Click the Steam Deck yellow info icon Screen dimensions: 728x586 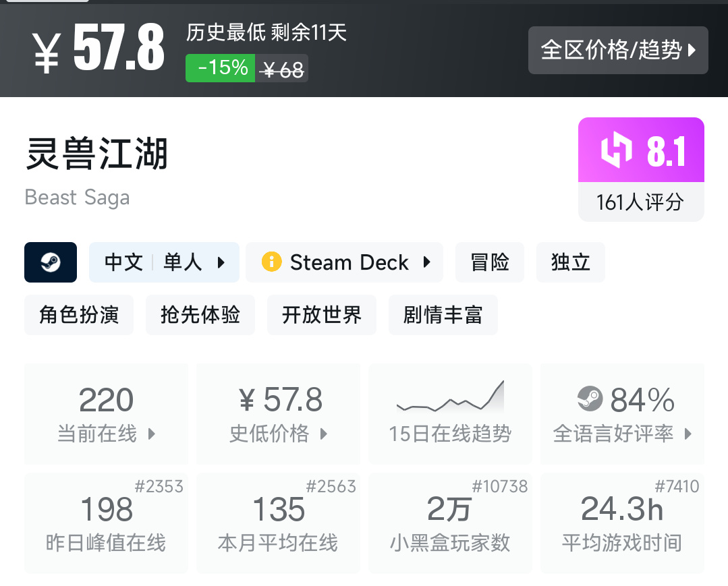pyautogui.click(x=271, y=262)
